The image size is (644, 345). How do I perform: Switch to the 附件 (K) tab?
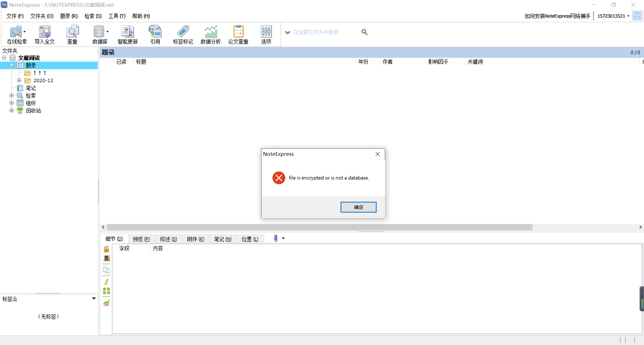point(196,239)
